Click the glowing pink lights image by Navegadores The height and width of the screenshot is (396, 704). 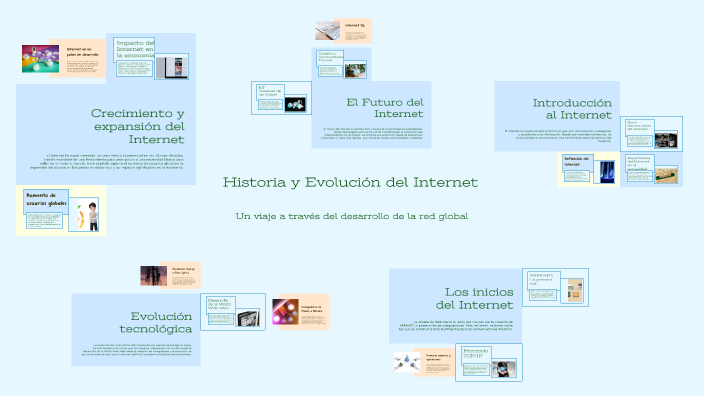point(286,312)
